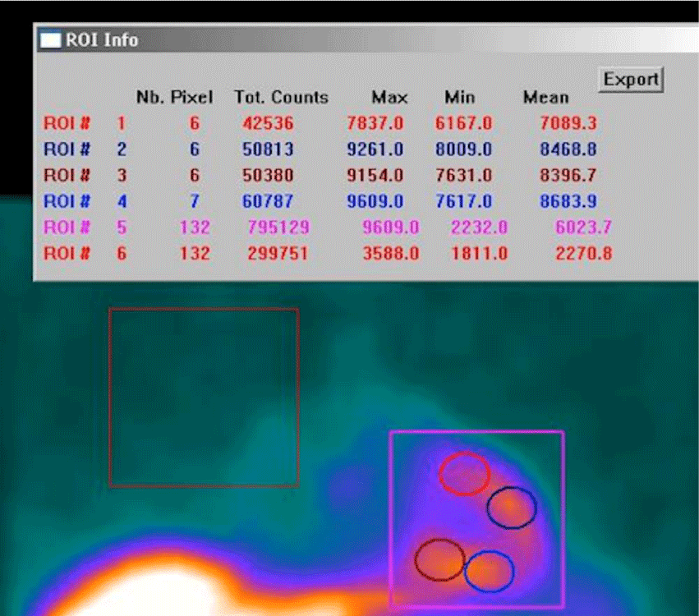The width and height of the screenshot is (699, 616).
Task: Select the ROI # 1 row label
Action: click(85, 123)
